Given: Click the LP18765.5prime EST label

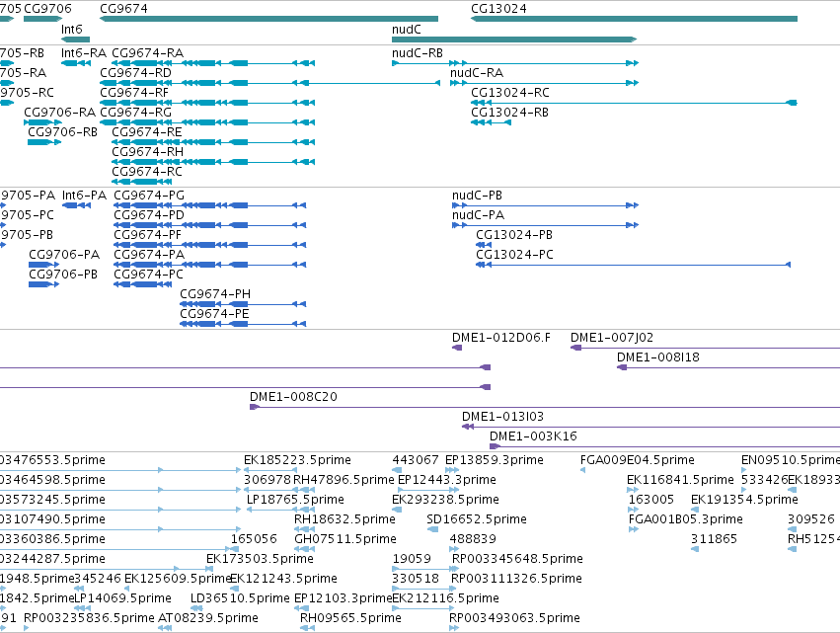Looking at the screenshot, I should pos(295,500).
